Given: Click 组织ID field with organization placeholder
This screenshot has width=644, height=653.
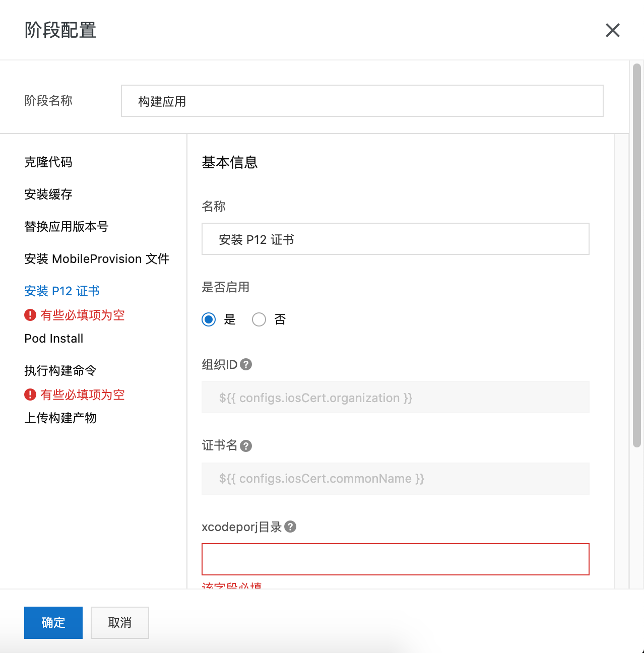Looking at the screenshot, I should (396, 397).
